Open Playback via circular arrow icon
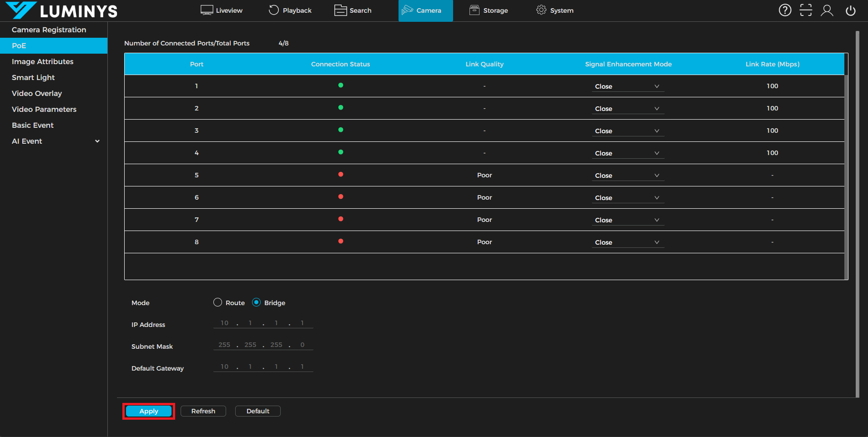Screen dimensions: 868x437 click(x=273, y=10)
